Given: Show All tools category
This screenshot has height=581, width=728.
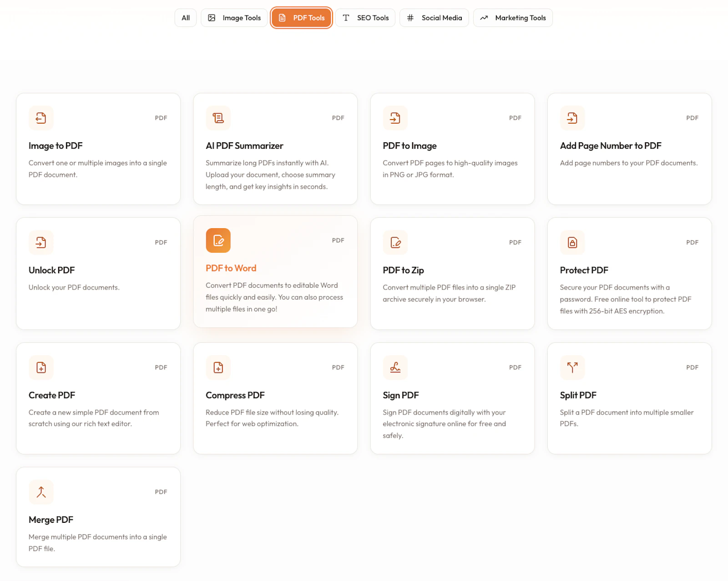Looking at the screenshot, I should (x=186, y=18).
